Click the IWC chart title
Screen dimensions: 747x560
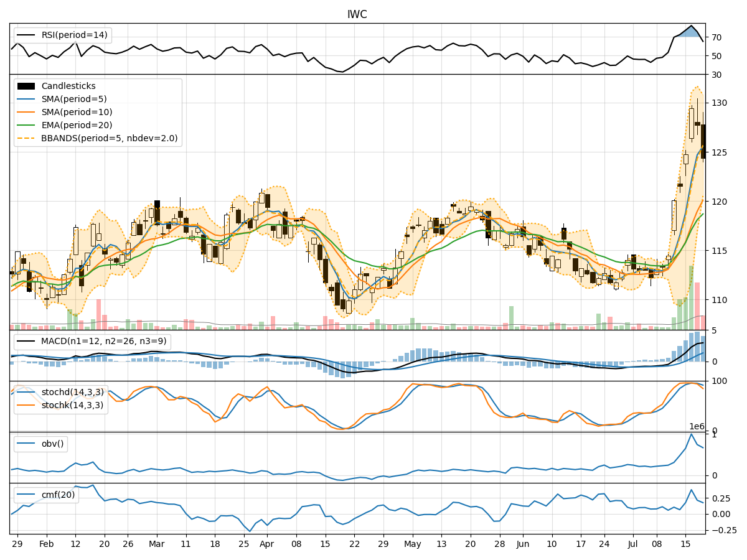(357, 14)
